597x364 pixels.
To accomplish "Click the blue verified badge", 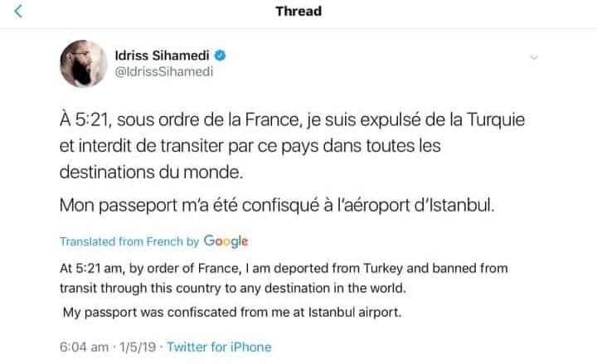I will (x=222, y=56).
